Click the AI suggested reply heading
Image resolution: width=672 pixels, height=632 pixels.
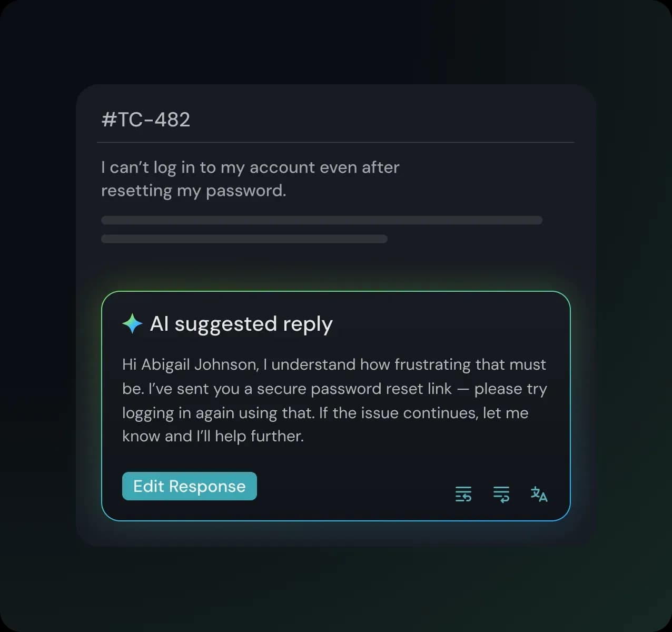click(242, 324)
